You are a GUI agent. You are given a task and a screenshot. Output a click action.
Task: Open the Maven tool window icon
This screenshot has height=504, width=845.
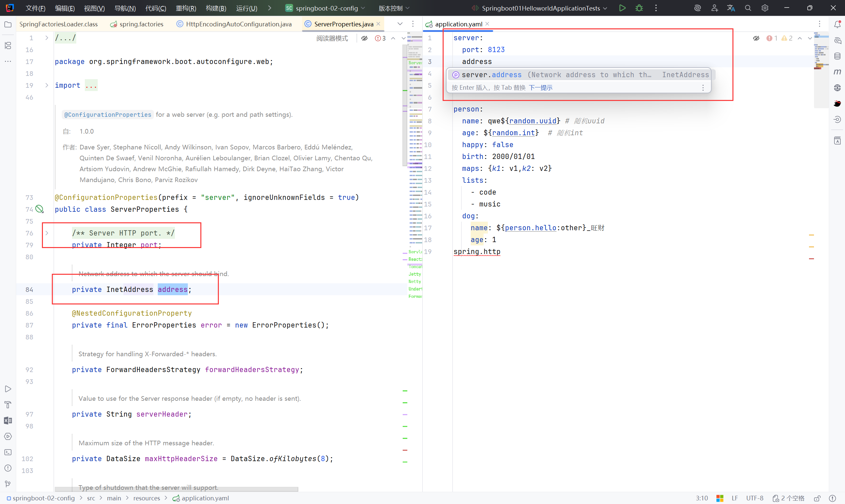point(837,72)
